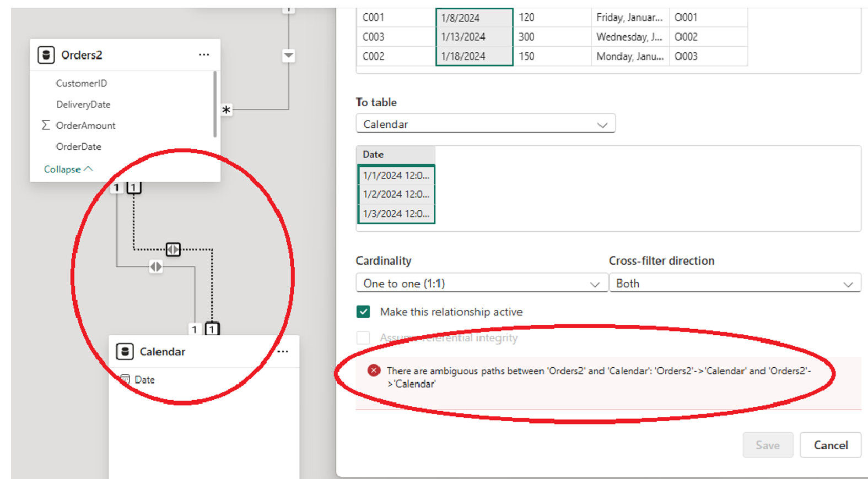
Task: Toggle Assume referential integrity checkbox
Action: click(363, 338)
